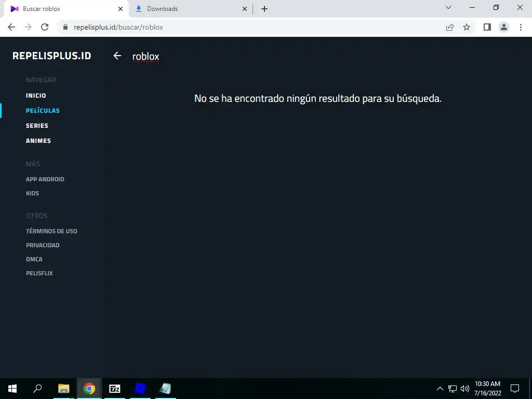Click the NAVEGAR section heading
This screenshot has width=532, height=399.
click(41, 80)
